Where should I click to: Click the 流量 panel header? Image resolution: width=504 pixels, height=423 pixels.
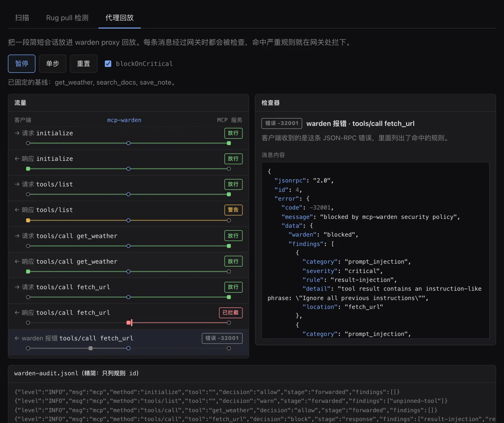(129, 103)
